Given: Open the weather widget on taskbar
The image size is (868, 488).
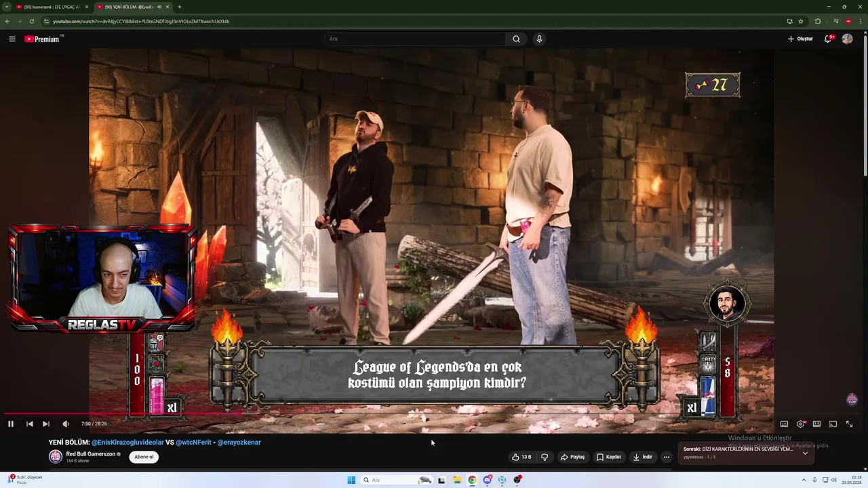Looking at the screenshot, I should click(26, 479).
